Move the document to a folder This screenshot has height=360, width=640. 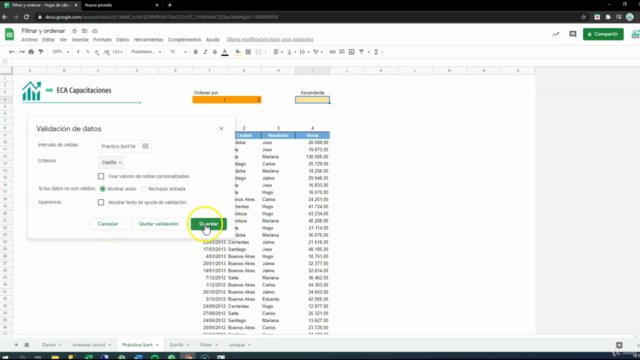coord(84,31)
